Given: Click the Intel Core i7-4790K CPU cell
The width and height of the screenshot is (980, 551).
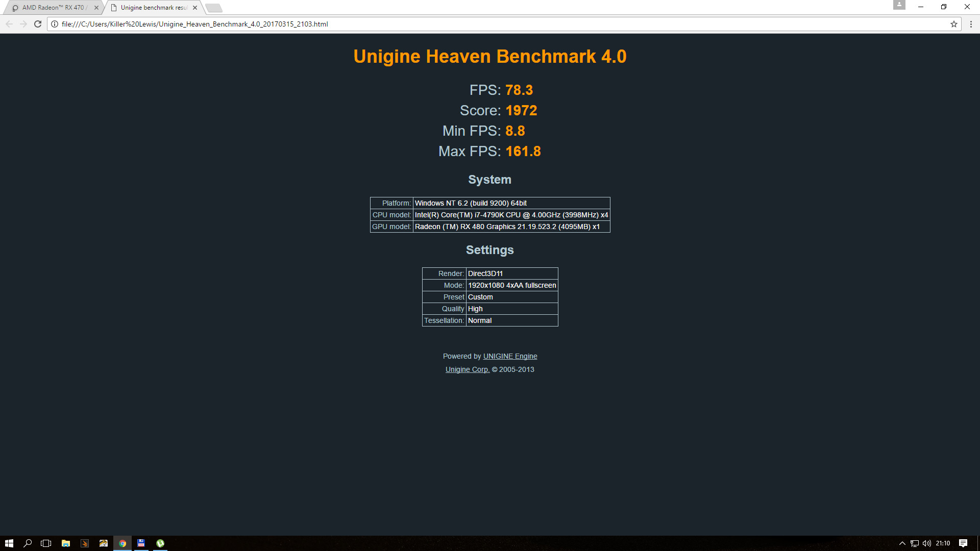Looking at the screenshot, I should (511, 215).
